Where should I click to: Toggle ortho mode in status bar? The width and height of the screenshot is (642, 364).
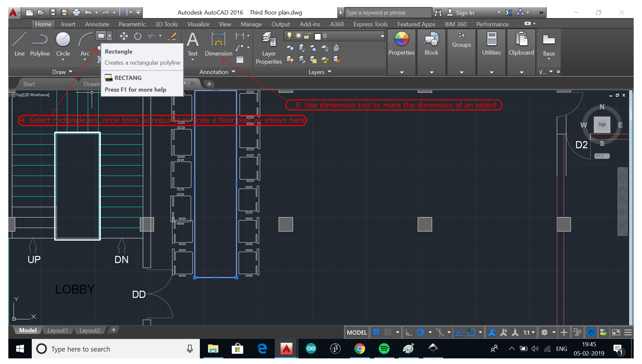[x=408, y=332]
